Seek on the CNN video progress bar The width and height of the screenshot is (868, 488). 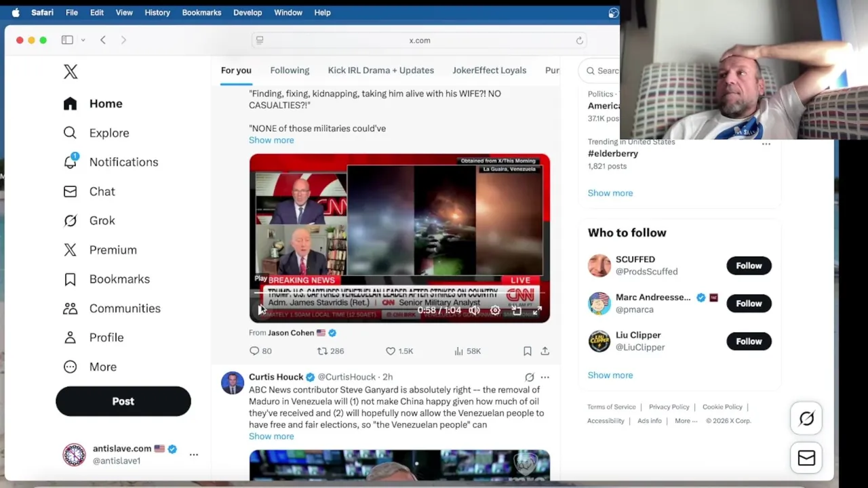tap(399, 294)
